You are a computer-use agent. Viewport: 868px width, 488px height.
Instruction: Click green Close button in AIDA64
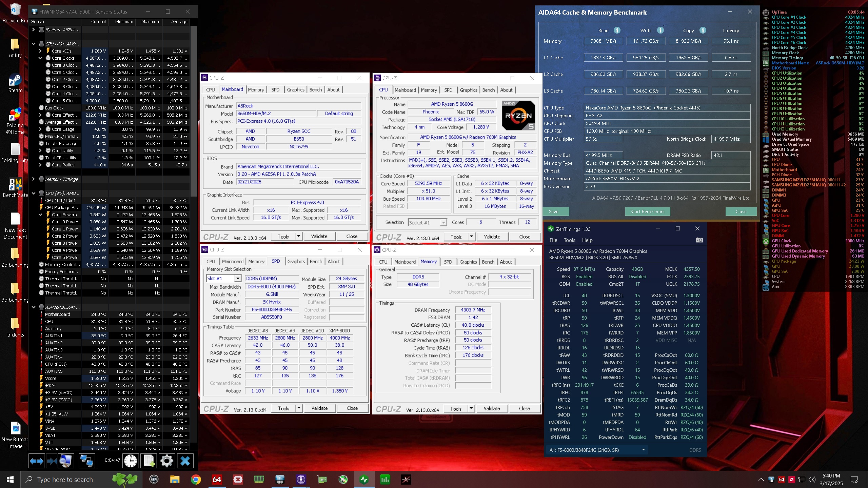click(x=741, y=211)
